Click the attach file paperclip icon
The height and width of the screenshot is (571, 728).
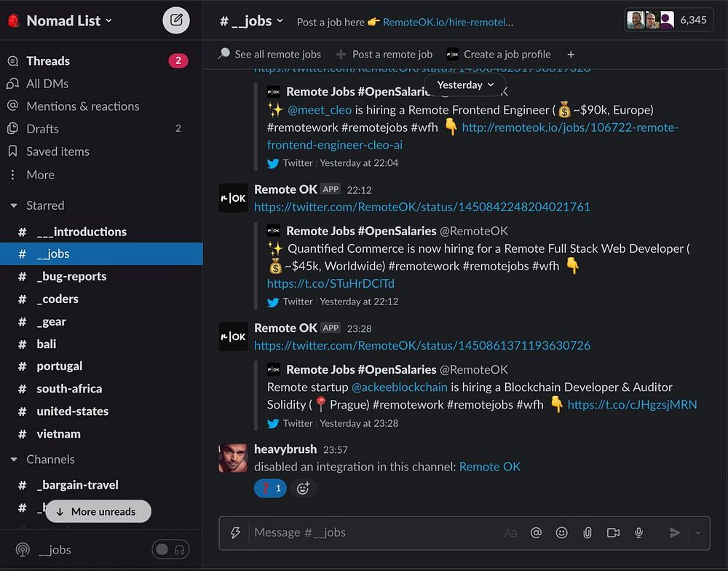point(587,532)
